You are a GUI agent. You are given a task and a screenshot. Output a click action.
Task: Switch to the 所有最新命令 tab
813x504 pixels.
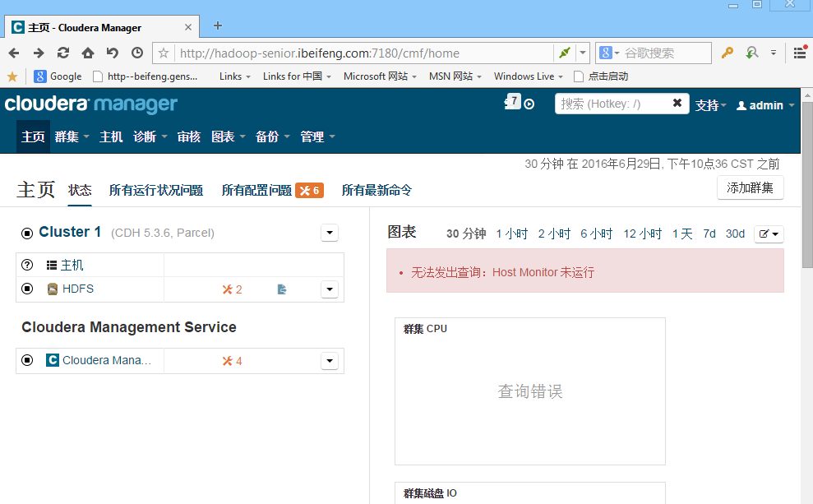[x=376, y=190]
